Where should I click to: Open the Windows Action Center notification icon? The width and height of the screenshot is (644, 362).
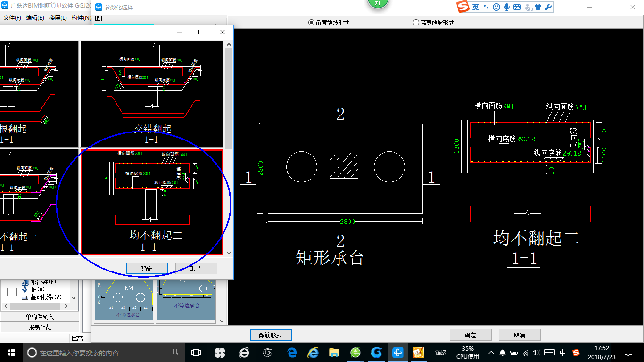(x=628, y=353)
